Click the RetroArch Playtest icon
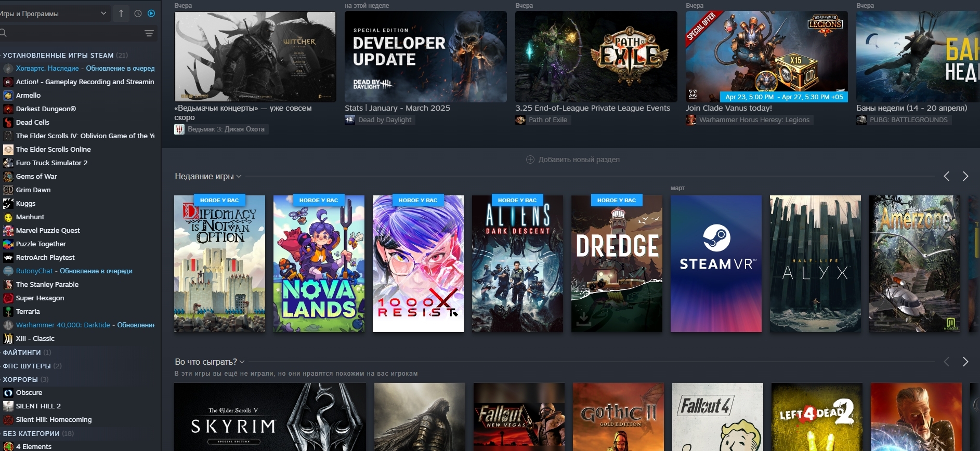980x451 pixels. coord(8,257)
